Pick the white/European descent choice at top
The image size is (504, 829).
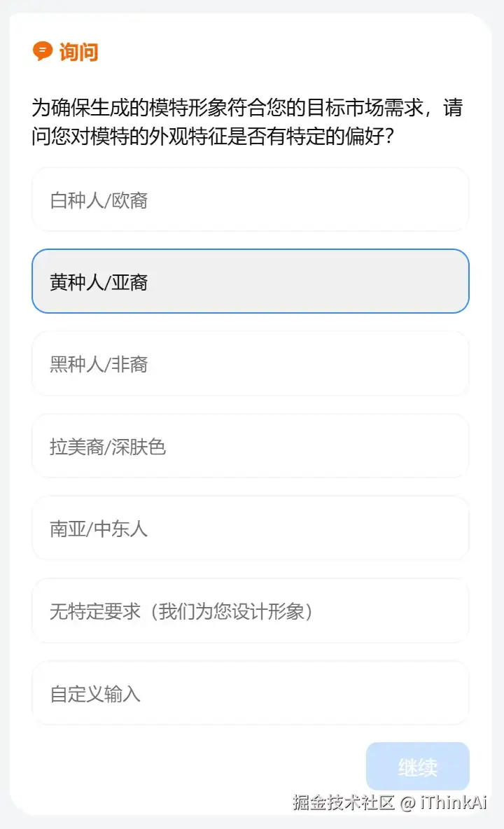coord(250,200)
